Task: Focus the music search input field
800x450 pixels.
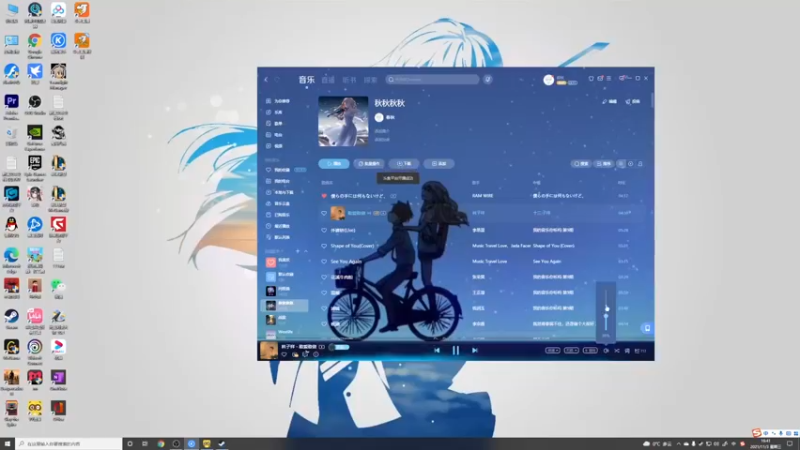Action: (x=433, y=80)
